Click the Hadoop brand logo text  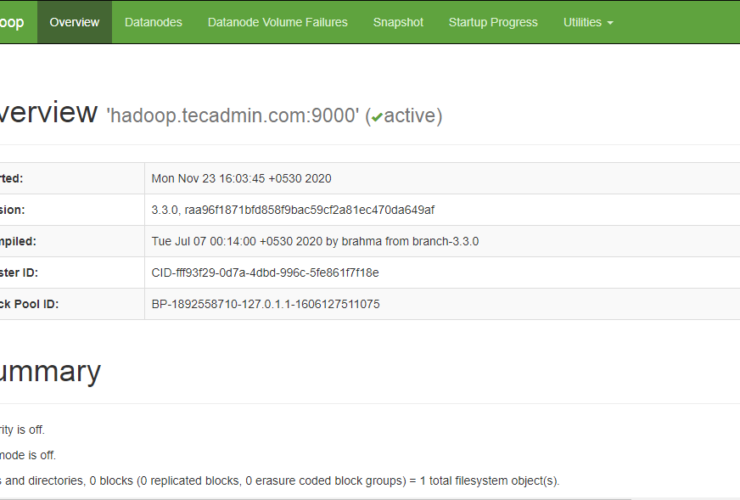coord(13,22)
